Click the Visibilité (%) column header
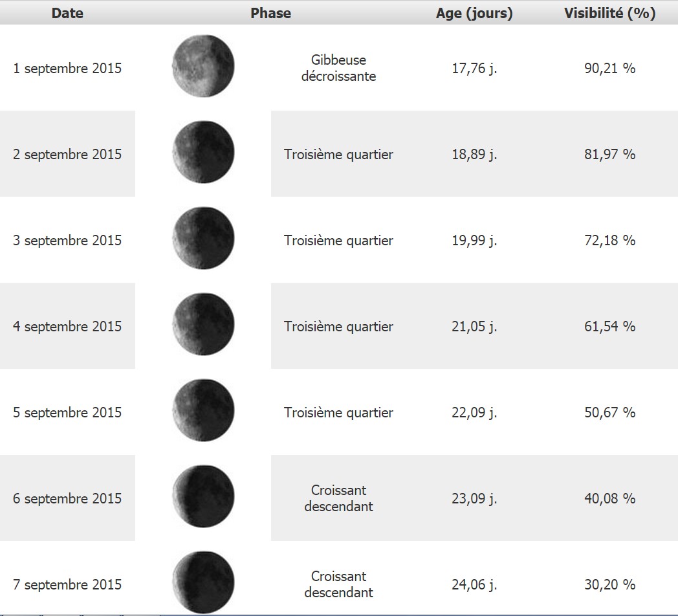The height and width of the screenshot is (616, 678). [x=609, y=13]
